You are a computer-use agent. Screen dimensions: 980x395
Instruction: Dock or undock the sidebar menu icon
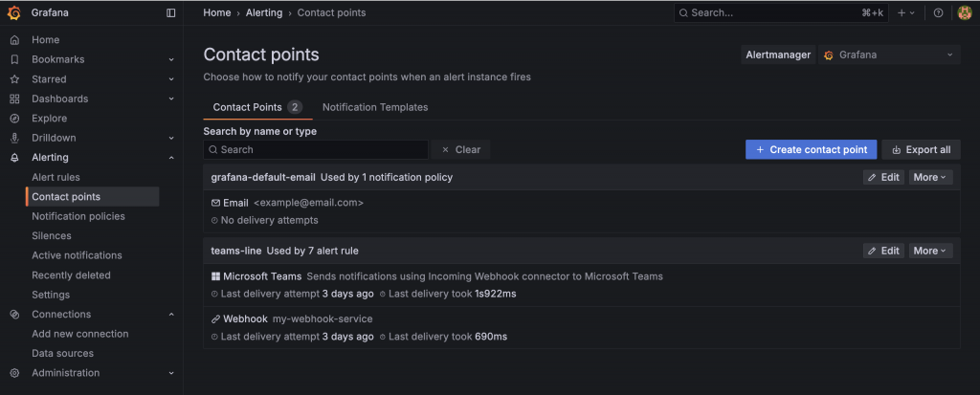(x=171, y=12)
